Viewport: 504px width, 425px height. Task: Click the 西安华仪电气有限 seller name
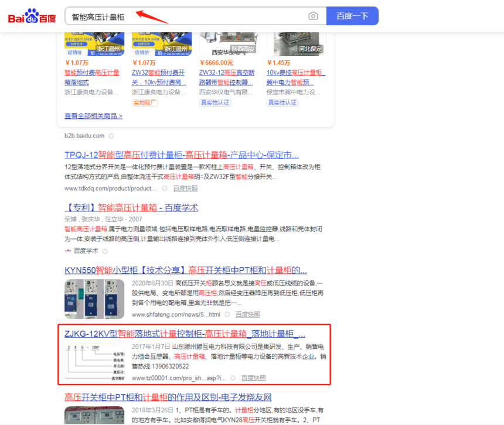click(226, 92)
